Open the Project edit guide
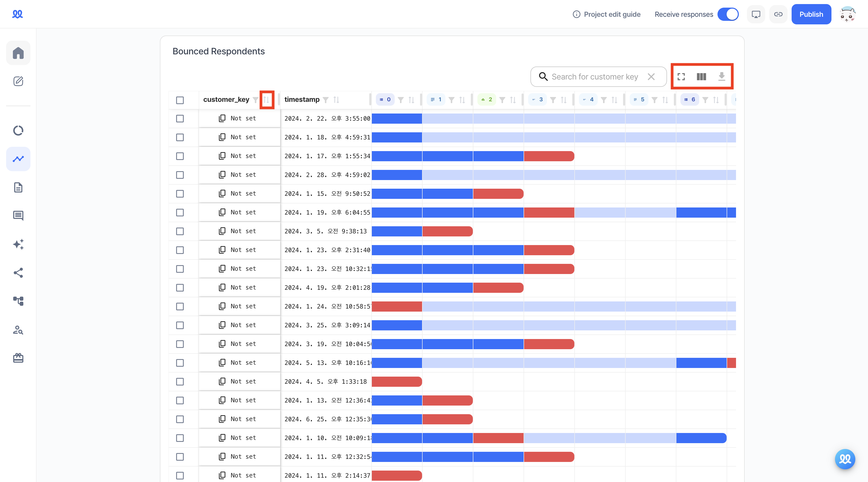This screenshot has width=868, height=482. pos(607,14)
